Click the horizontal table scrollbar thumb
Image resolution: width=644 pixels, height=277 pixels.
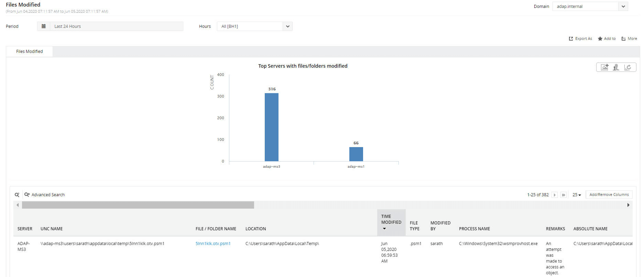[x=138, y=205]
